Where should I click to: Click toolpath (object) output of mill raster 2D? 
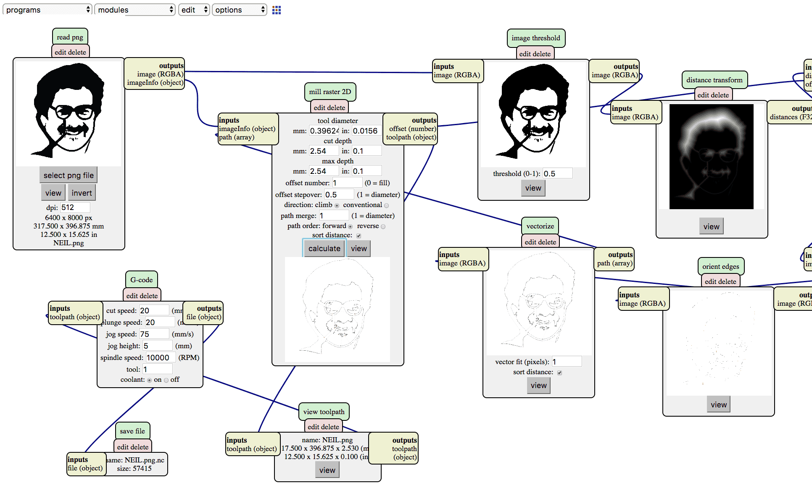click(411, 137)
